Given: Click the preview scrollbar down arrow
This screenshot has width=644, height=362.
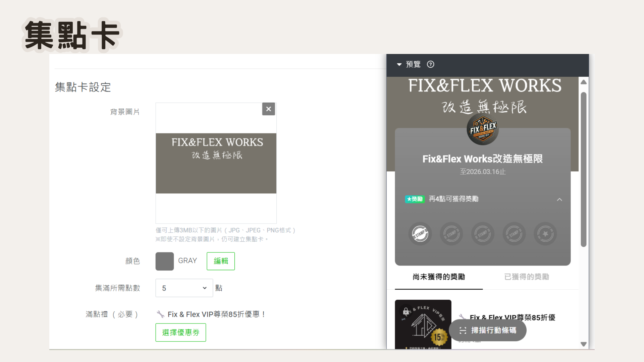Looking at the screenshot, I should [x=584, y=344].
